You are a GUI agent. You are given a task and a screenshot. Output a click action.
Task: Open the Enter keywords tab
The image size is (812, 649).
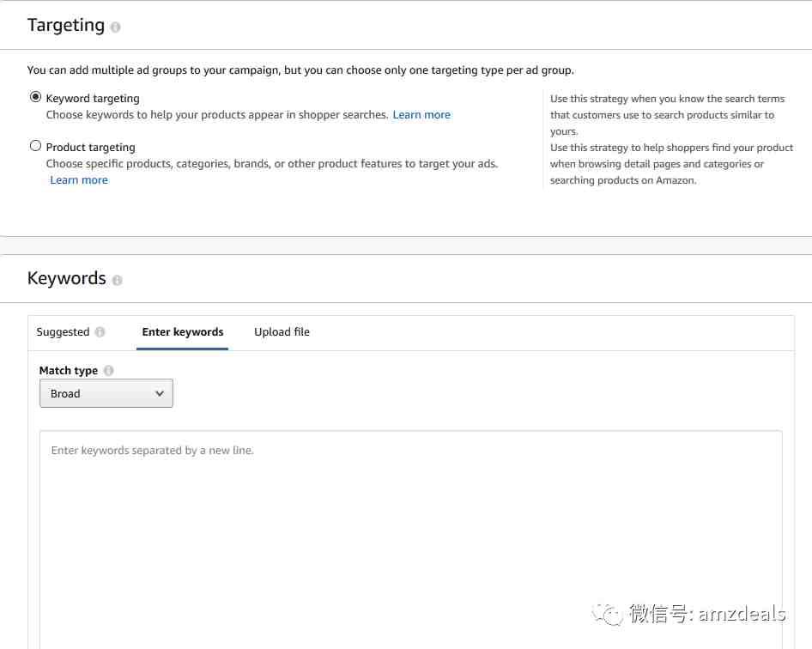(182, 332)
